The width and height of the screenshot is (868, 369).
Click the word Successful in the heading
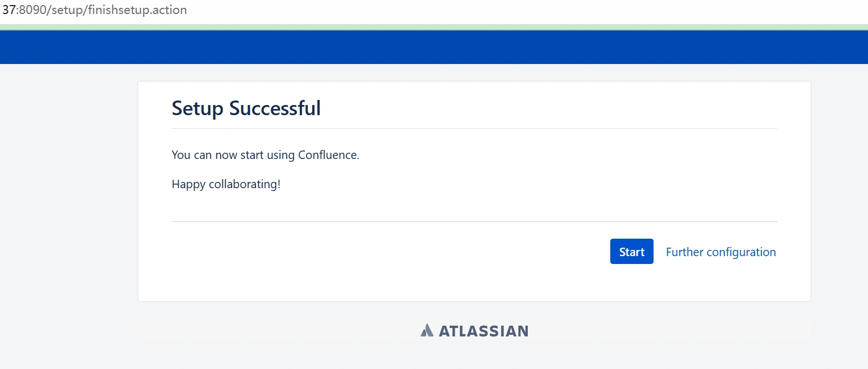275,108
